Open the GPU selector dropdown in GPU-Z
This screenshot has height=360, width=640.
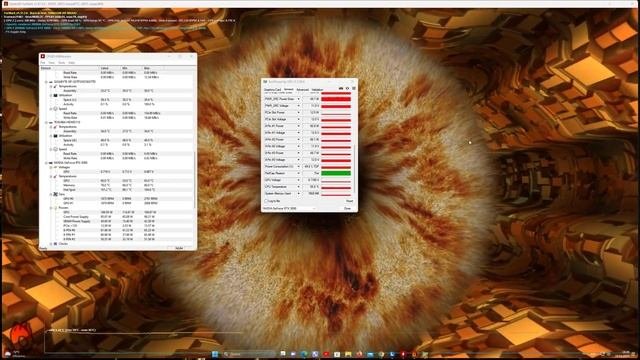point(289,208)
